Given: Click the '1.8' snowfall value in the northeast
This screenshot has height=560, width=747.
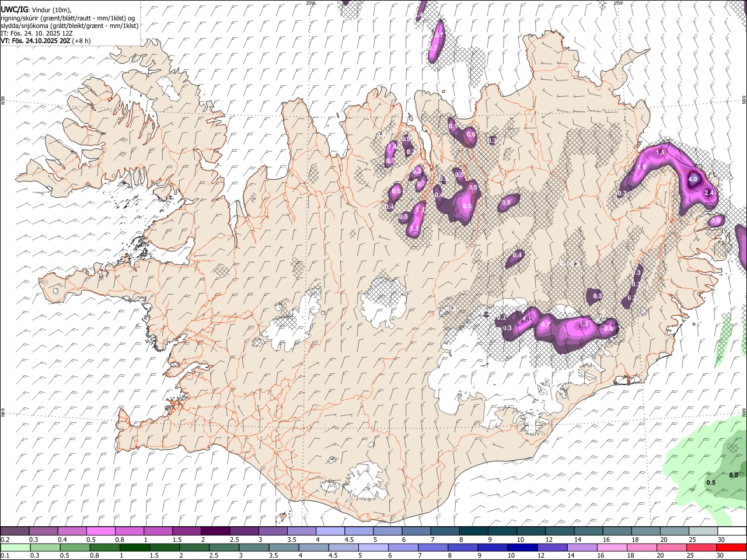Looking at the screenshot, I should [661, 152].
